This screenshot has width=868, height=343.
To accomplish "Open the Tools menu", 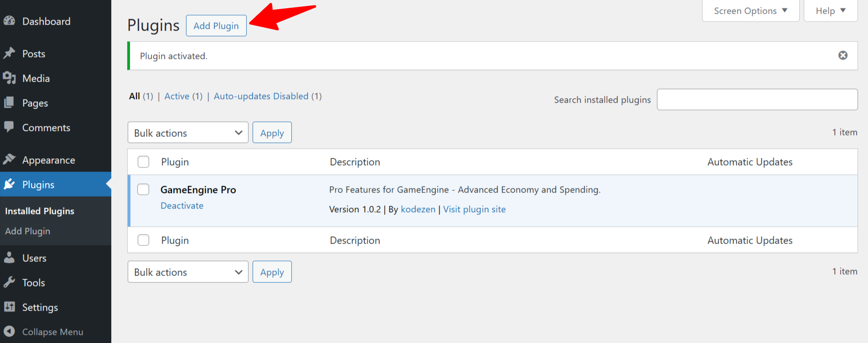I will pos(34,283).
